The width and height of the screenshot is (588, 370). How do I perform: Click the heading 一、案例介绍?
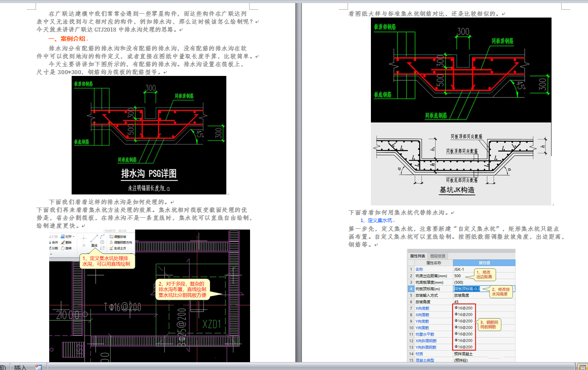click(67, 39)
